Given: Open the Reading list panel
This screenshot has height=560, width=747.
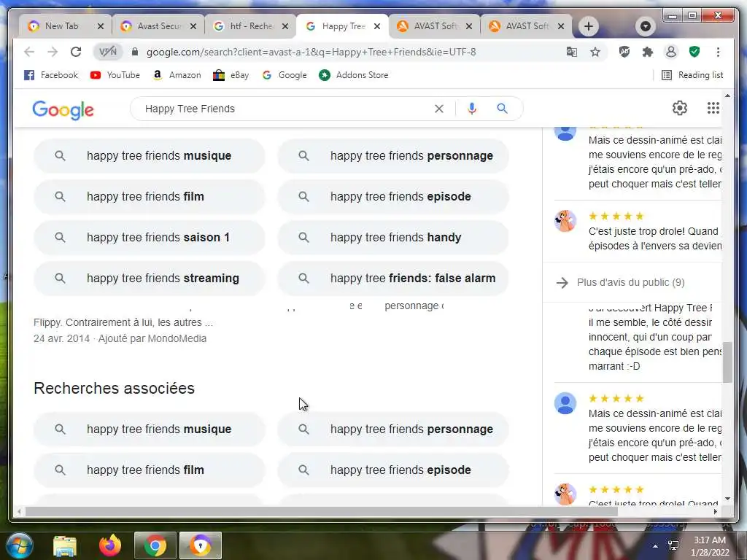Looking at the screenshot, I should [x=693, y=75].
